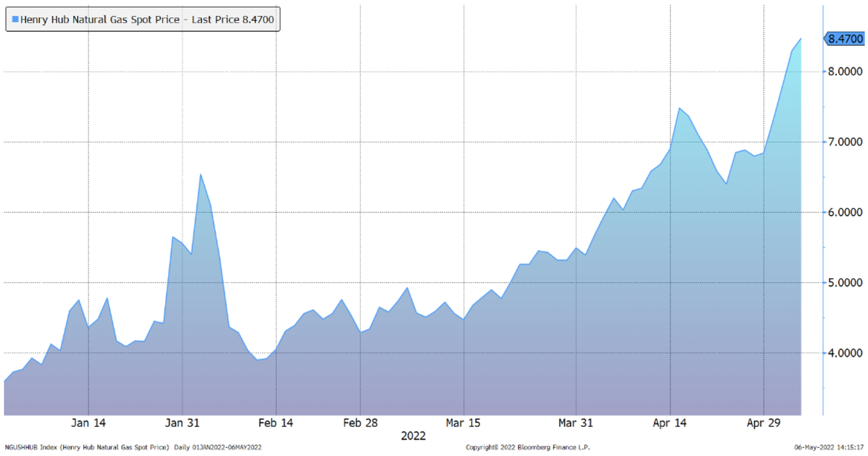868x456 pixels.
Task: Select the Mar 15 axis label
Action: click(x=463, y=423)
